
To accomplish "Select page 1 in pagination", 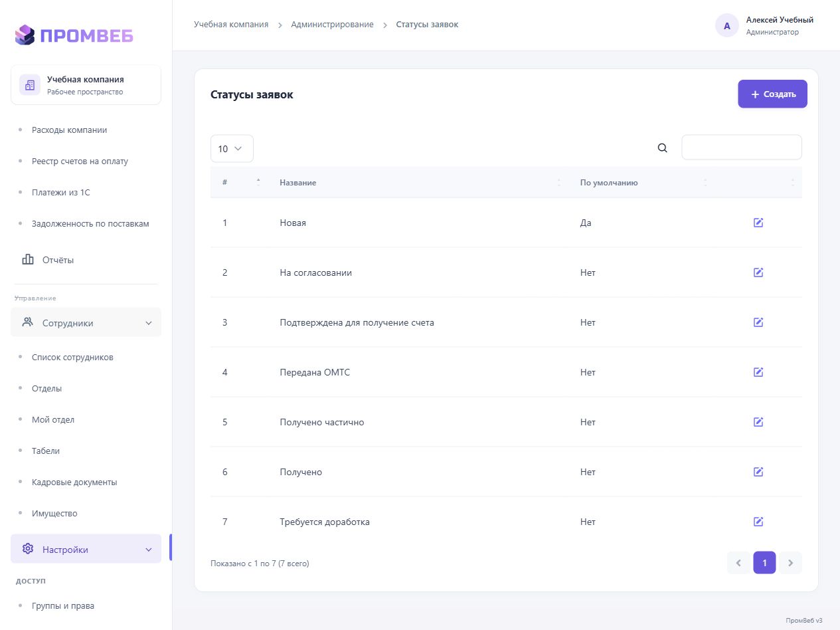I will pyautogui.click(x=764, y=563).
